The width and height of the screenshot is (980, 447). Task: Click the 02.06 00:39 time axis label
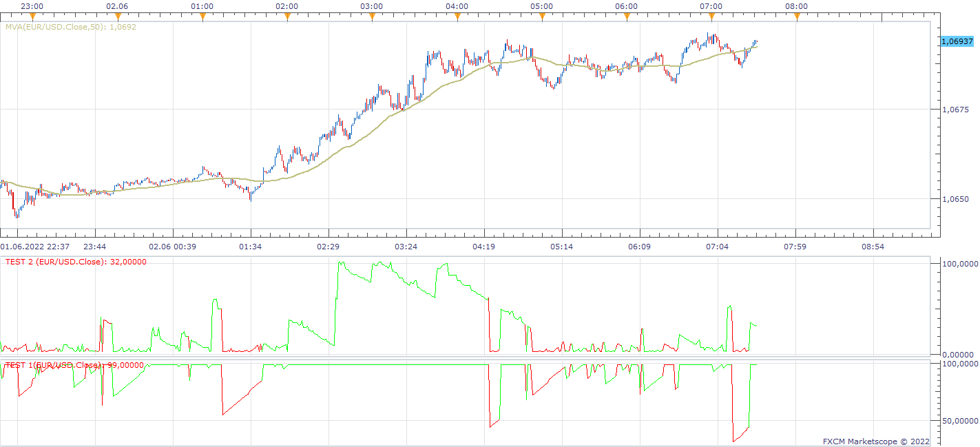pyautogui.click(x=173, y=246)
